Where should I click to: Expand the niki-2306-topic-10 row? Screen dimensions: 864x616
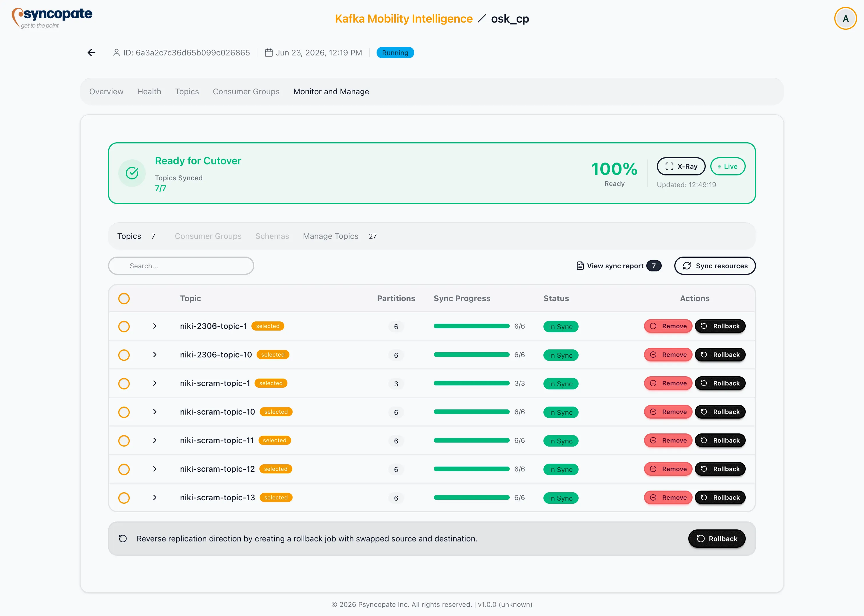(155, 355)
